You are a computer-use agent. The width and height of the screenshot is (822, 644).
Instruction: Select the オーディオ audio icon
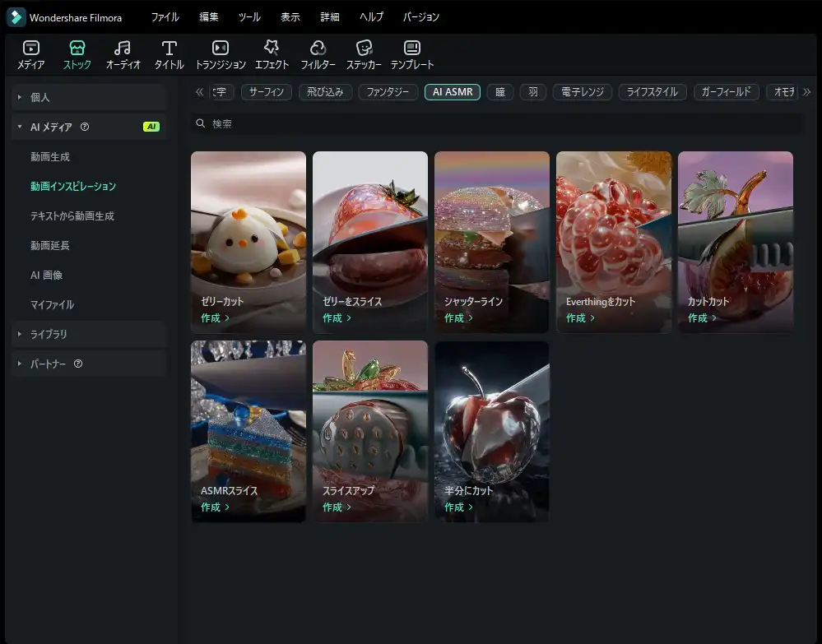pyautogui.click(x=123, y=48)
